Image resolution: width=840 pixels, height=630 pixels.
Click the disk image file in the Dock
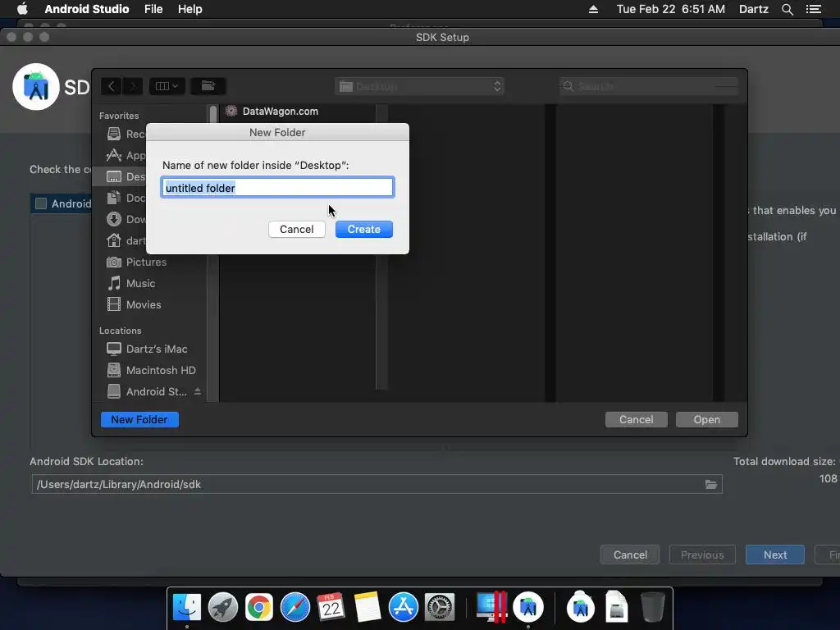(x=617, y=608)
